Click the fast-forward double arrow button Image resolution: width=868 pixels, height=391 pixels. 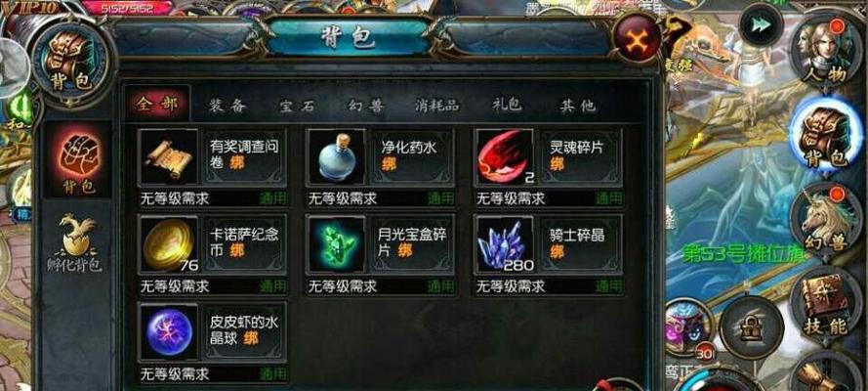coord(761,24)
